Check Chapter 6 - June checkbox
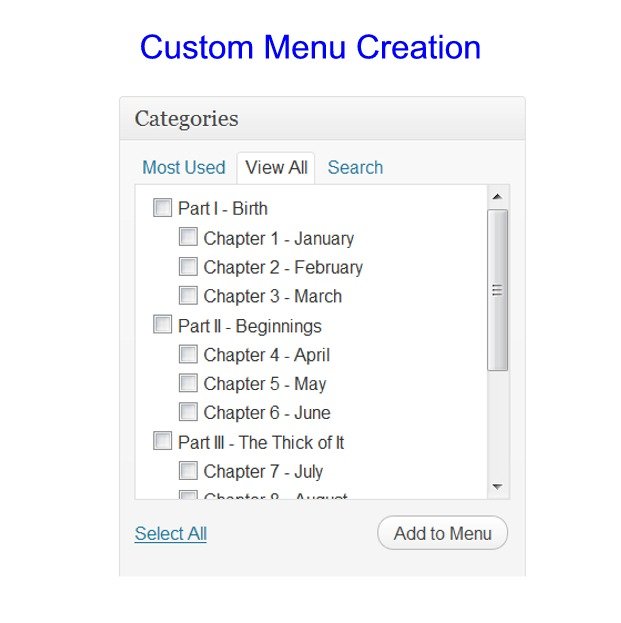The image size is (621, 623). pos(188,412)
